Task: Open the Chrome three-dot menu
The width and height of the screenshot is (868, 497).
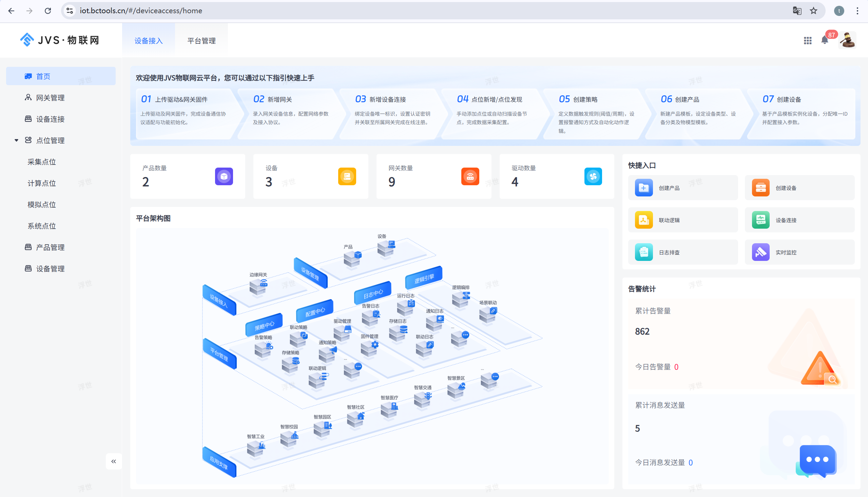Action: pyautogui.click(x=857, y=11)
